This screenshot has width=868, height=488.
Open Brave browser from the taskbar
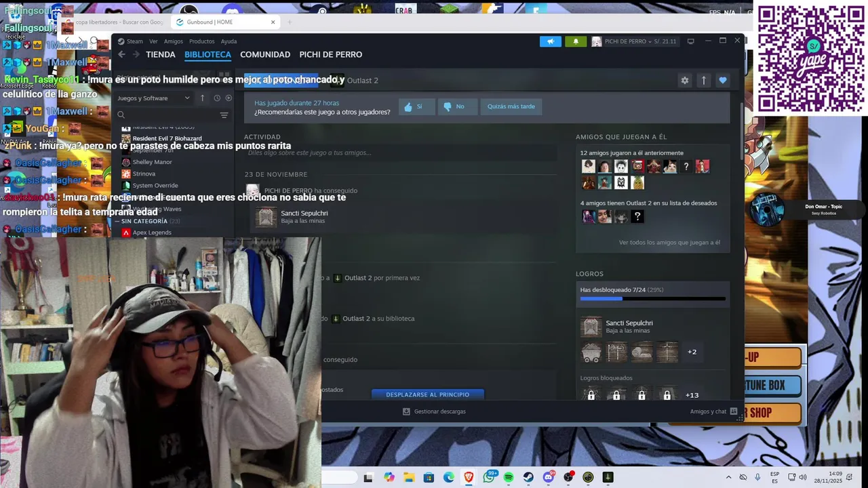pos(469,478)
